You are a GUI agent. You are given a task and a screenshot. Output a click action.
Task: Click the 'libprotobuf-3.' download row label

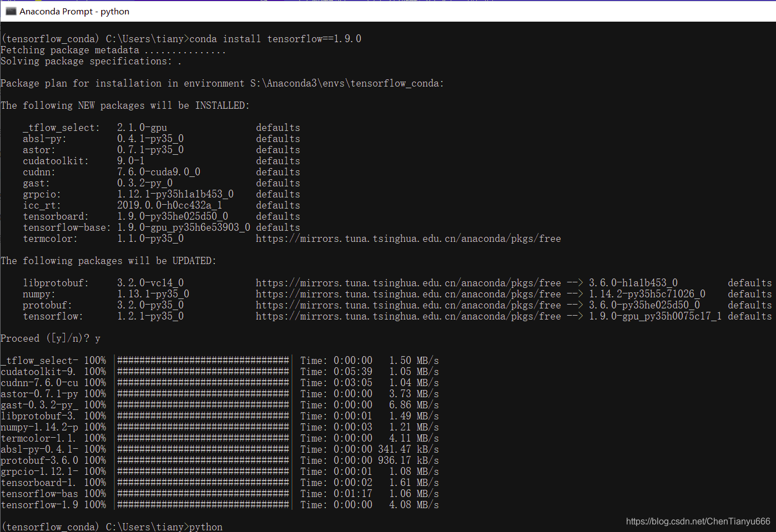pos(39,416)
